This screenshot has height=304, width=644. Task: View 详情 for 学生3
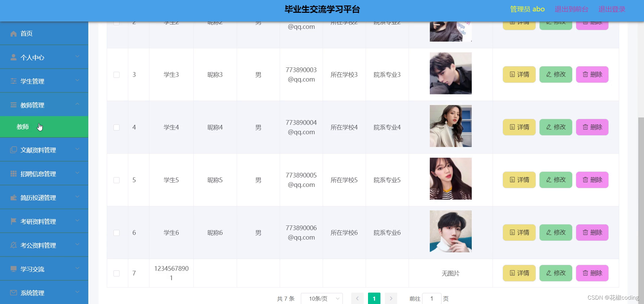tap(519, 74)
